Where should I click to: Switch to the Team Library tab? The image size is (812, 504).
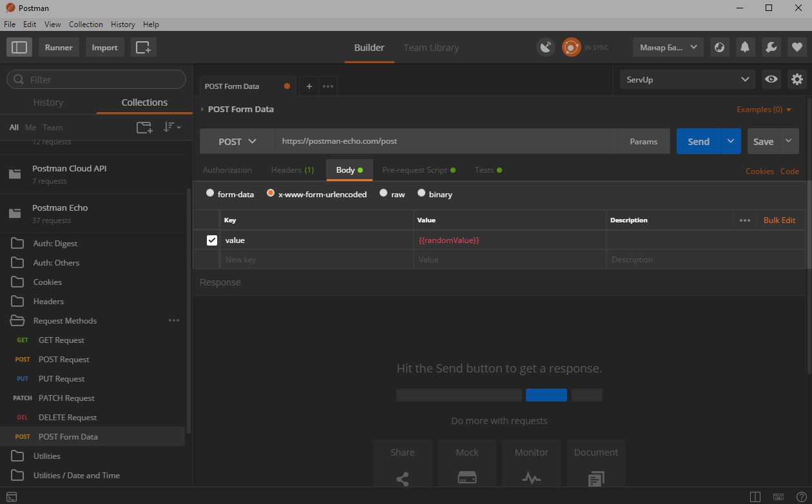[x=431, y=47]
